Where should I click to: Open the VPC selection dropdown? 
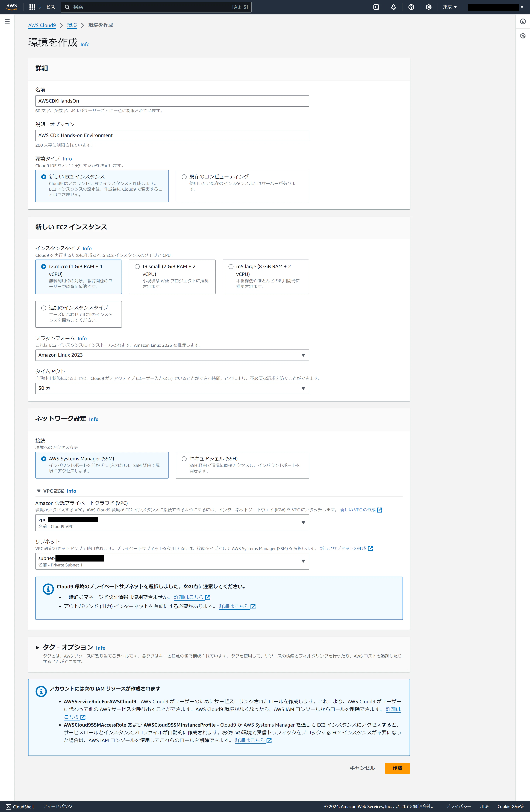(x=172, y=523)
